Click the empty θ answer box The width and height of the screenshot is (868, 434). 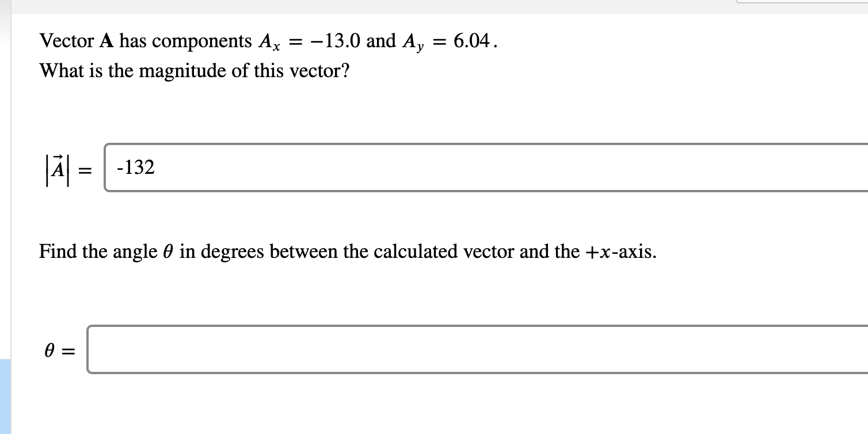click(403, 348)
